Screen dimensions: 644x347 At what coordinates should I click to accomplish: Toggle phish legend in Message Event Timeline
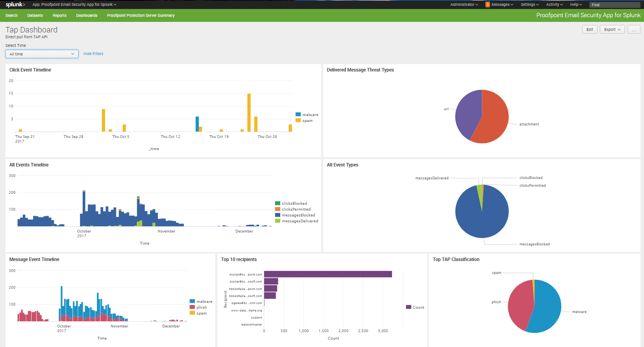click(198, 307)
